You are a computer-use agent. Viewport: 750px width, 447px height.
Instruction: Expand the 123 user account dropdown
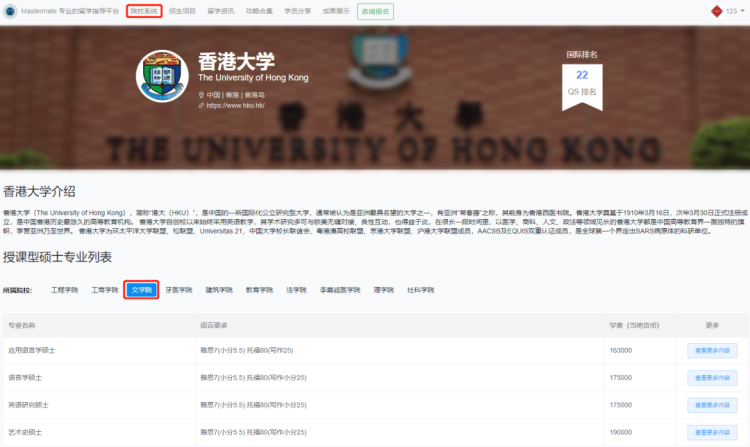[734, 11]
